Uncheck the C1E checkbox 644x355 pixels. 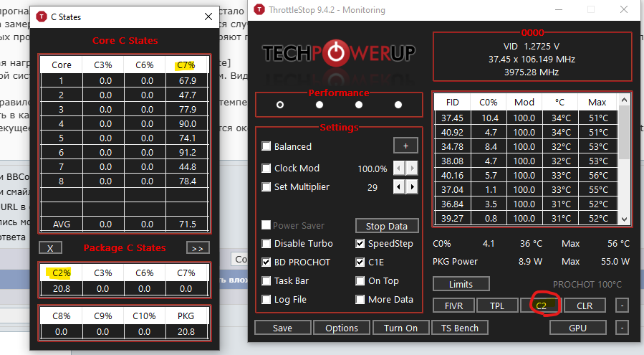tap(360, 262)
